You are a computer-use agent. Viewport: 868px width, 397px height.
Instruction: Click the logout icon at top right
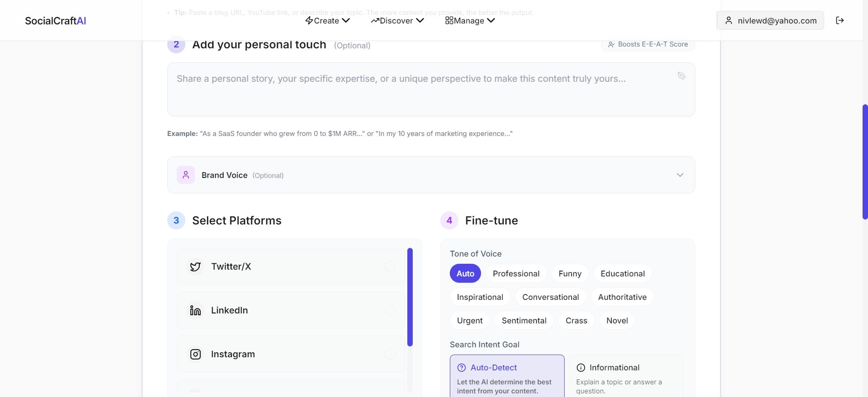coord(840,20)
